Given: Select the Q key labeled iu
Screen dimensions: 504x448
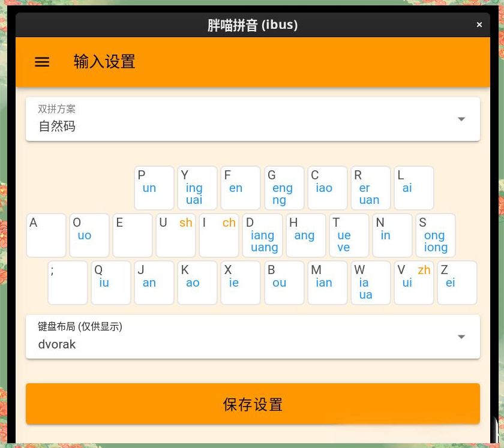Looking at the screenshot, I should tap(111, 282).
